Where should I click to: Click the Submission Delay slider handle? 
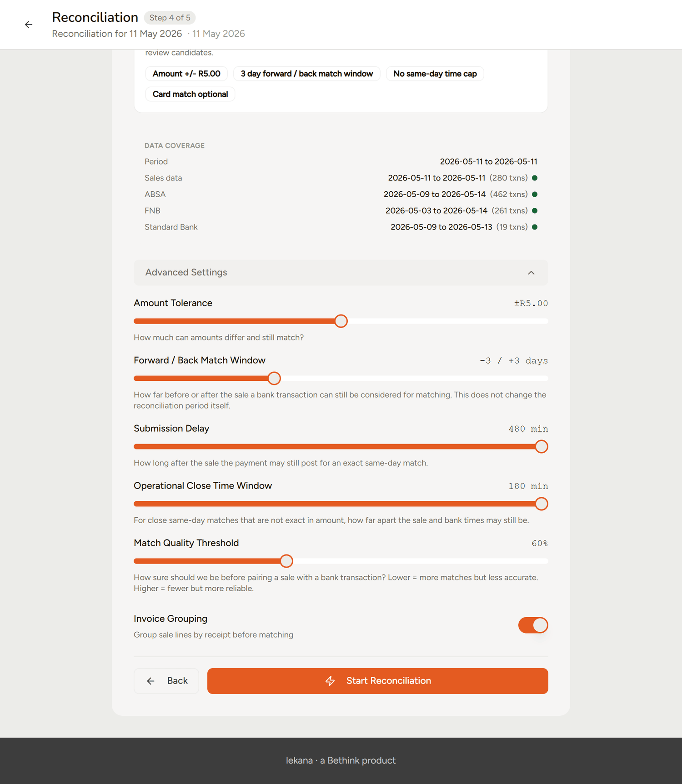coord(542,447)
